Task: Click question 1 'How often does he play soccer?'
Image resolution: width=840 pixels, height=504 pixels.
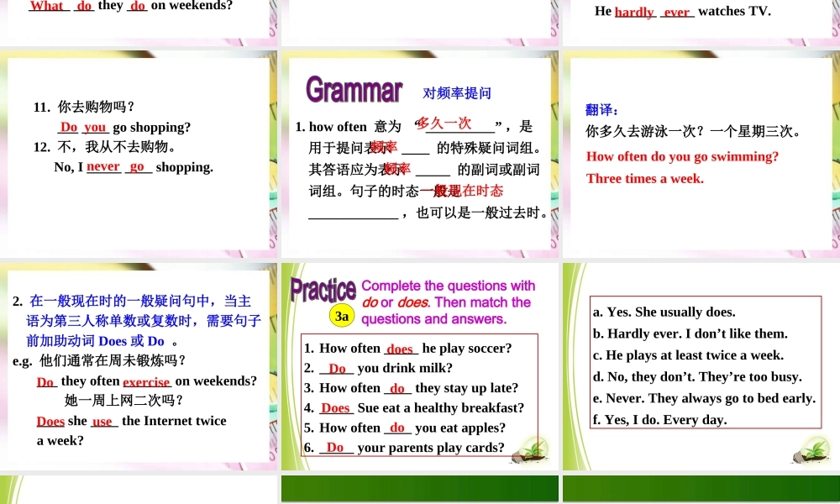Action: 407,348
